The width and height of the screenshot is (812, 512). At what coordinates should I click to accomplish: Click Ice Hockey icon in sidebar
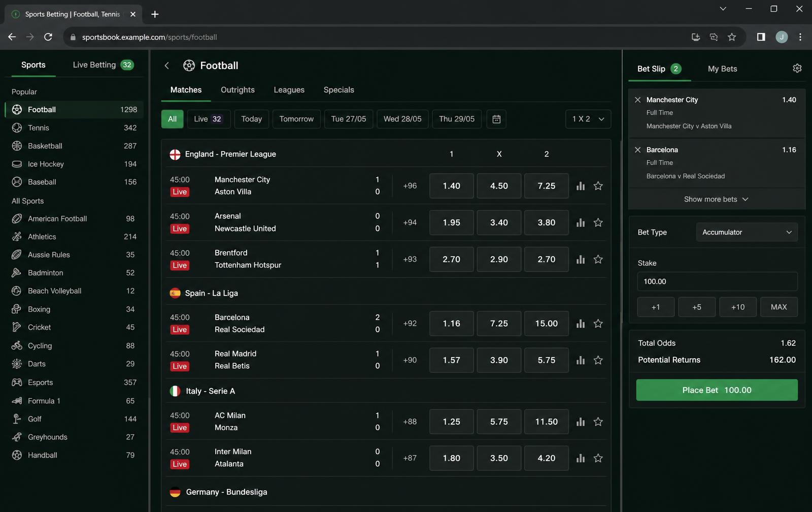click(x=17, y=164)
